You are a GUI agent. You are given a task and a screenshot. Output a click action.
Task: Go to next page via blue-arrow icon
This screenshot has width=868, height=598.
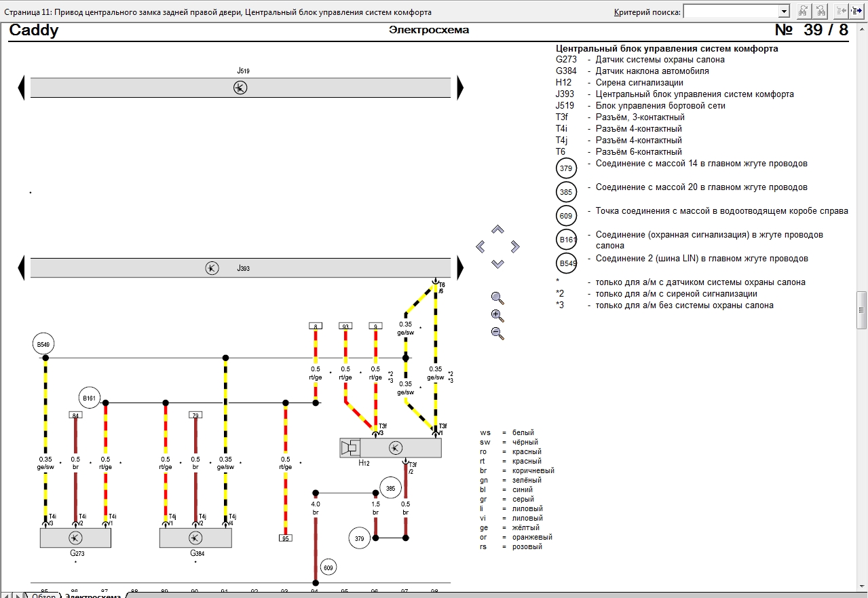856,11
